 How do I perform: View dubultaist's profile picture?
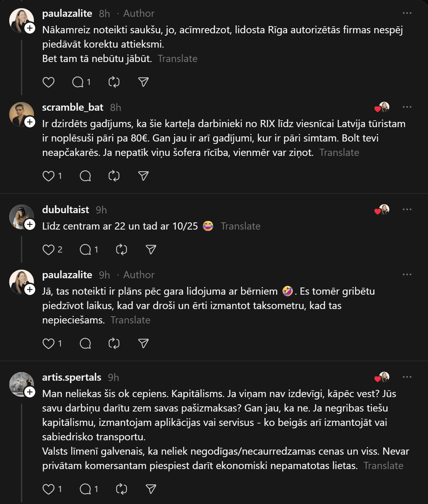[x=21, y=217]
